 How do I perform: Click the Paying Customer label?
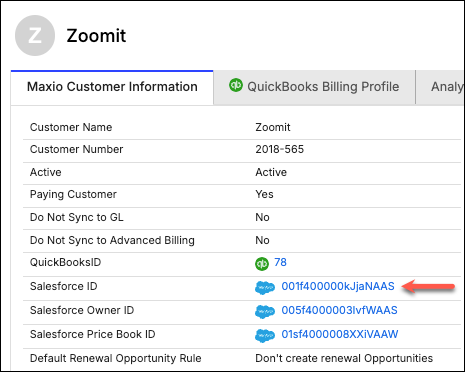click(73, 195)
